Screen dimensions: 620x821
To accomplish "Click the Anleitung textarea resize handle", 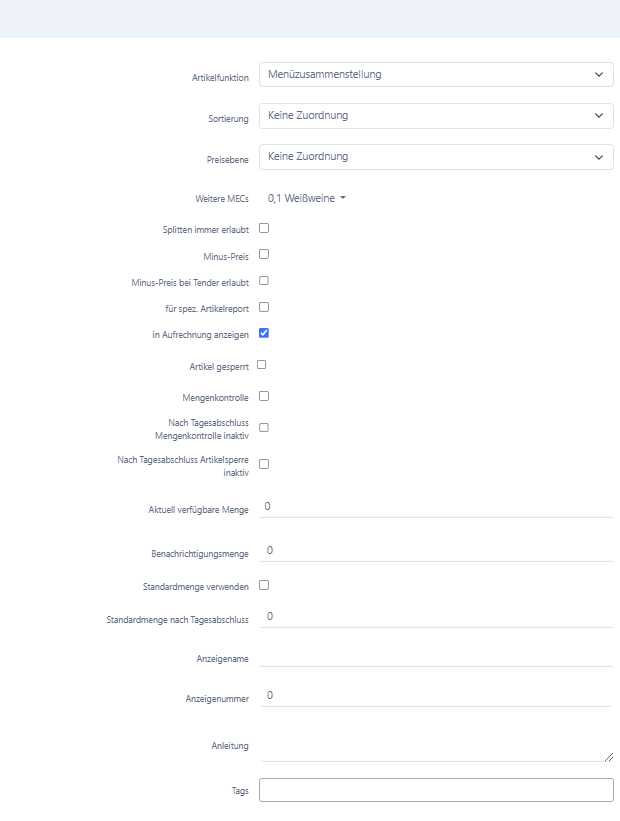I will click(x=608, y=757).
